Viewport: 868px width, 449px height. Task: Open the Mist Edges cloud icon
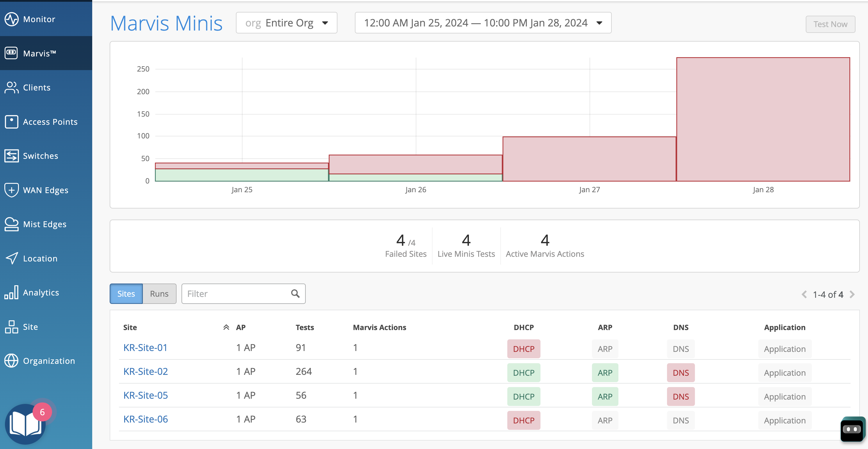coord(11,224)
